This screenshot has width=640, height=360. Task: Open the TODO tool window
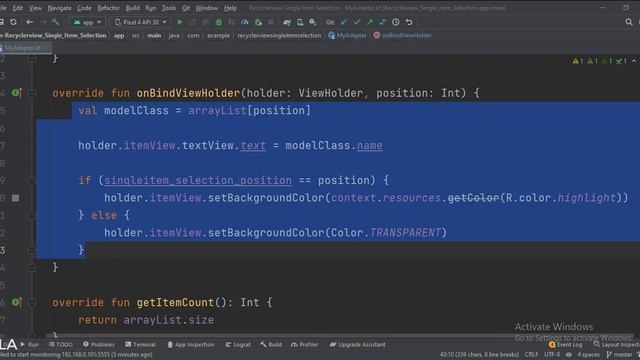click(x=61, y=344)
